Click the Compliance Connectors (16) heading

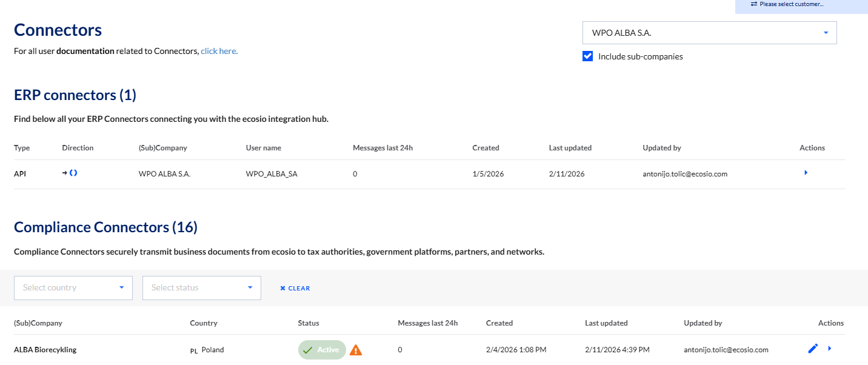[106, 227]
